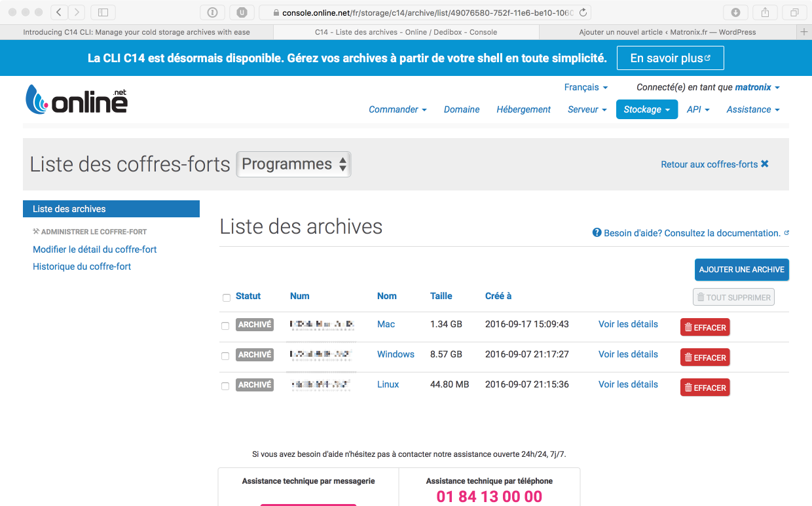Sort archives by Statut column

pos(248,296)
